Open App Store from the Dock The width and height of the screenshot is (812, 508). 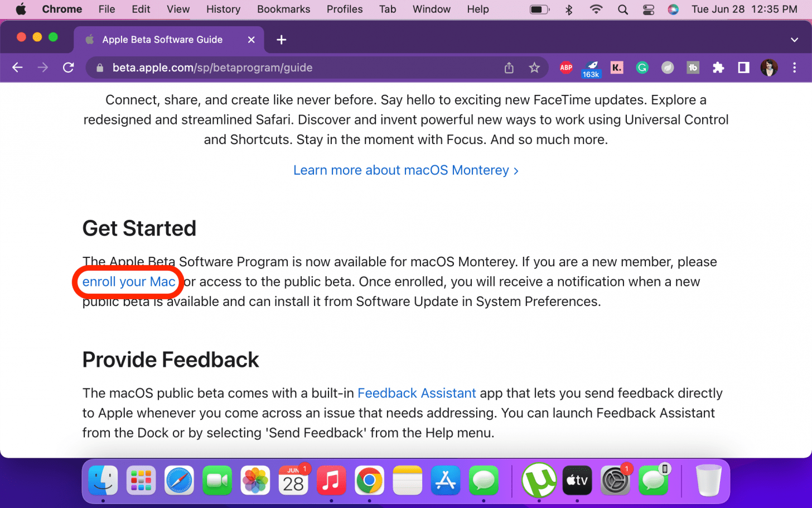445,481
